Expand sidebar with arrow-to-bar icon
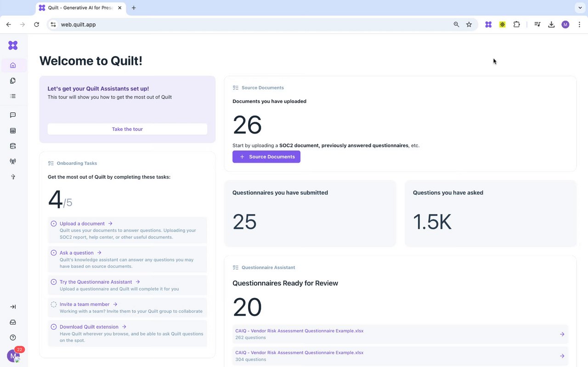 point(13,307)
